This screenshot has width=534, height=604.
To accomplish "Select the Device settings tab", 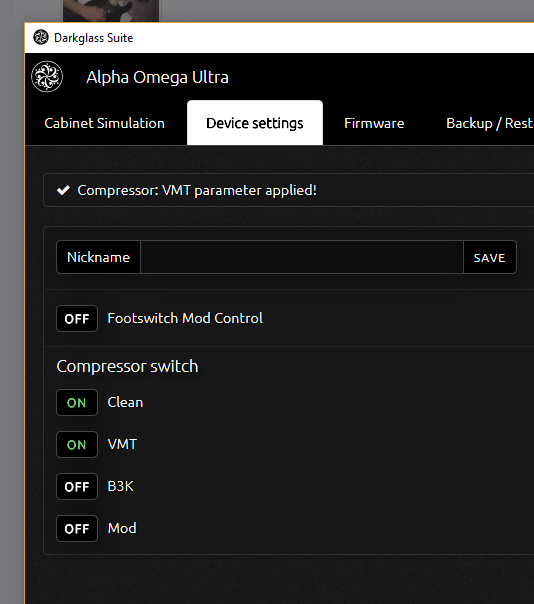I will [255, 123].
